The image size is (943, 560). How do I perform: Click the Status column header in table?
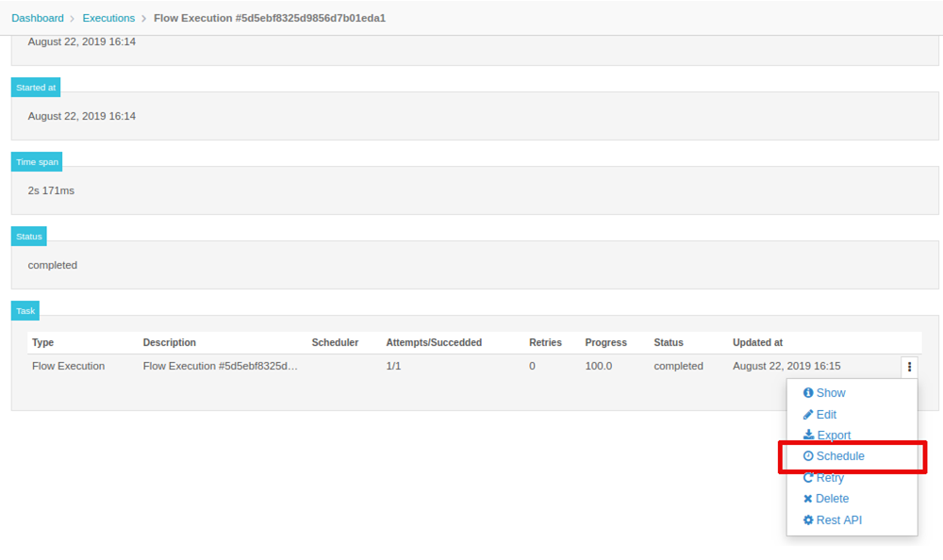point(669,342)
